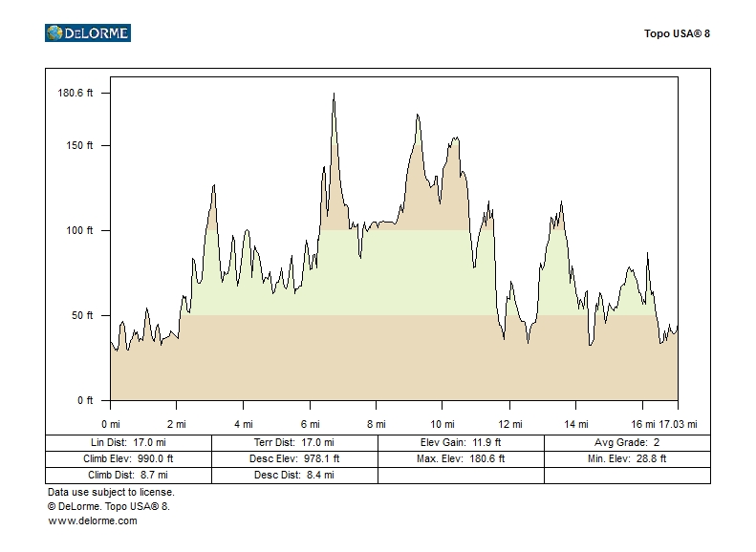Click the Min. Elev 28.8 ft cell
This screenshot has height=552, width=756.
[x=627, y=458]
